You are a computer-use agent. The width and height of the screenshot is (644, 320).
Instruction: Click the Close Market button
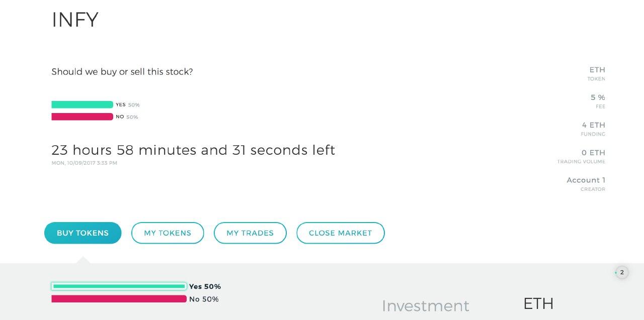click(x=341, y=233)
